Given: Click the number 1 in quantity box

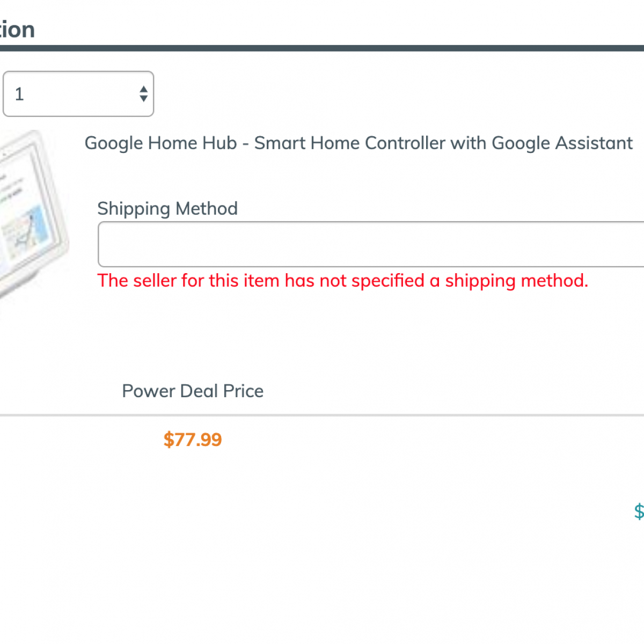Looking at the screenshot, I should point(19,94).
